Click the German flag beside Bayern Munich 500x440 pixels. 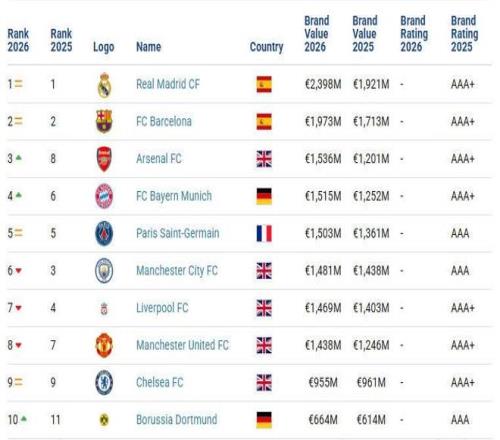pos(264,196)
